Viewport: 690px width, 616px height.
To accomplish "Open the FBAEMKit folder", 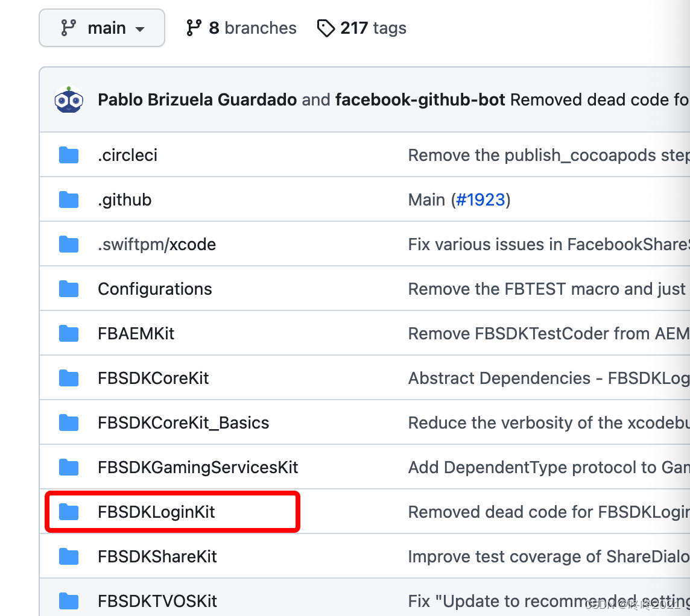I will (x=136, y=334).
